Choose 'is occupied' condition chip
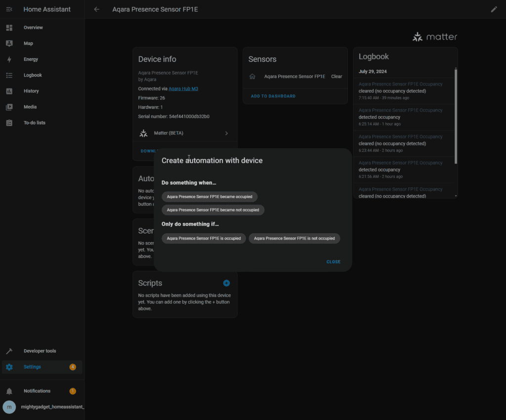 pos(204,238)
